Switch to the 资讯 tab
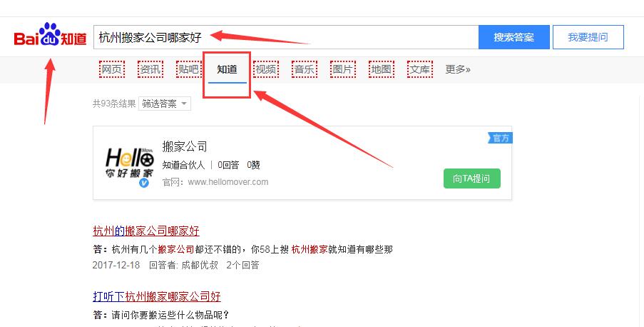 pyautogui.click(x=150, y=69)
